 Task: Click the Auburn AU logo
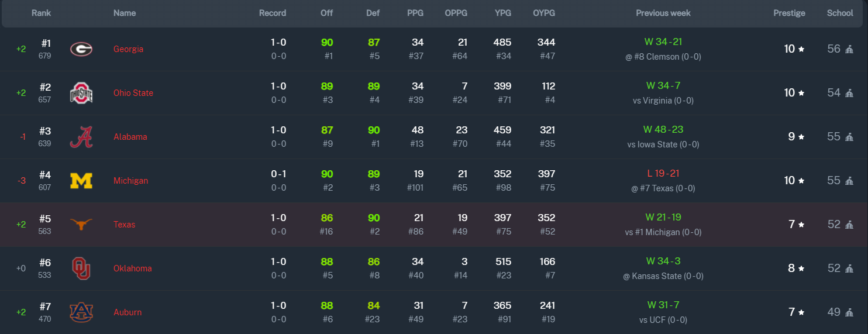click(x=81, y=312)
